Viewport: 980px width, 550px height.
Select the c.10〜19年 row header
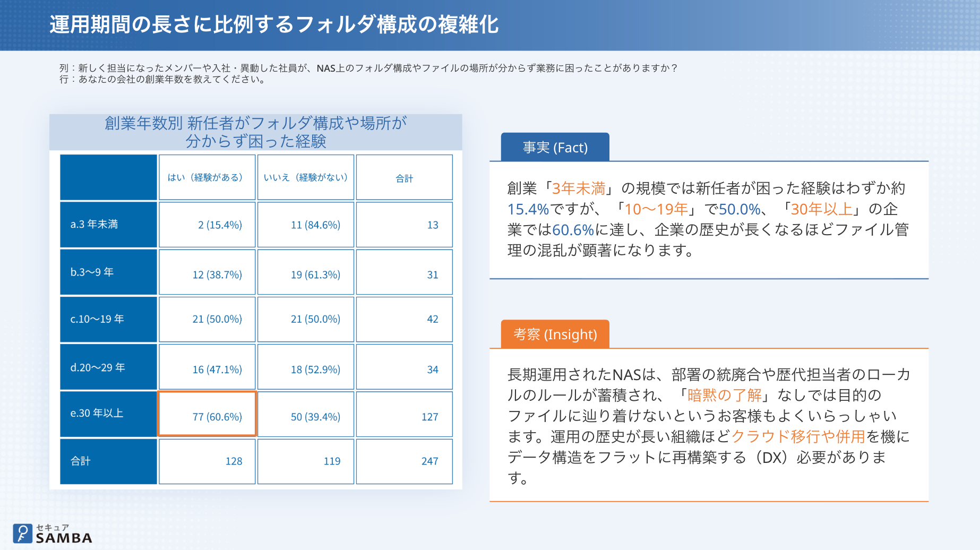[108, 319]
